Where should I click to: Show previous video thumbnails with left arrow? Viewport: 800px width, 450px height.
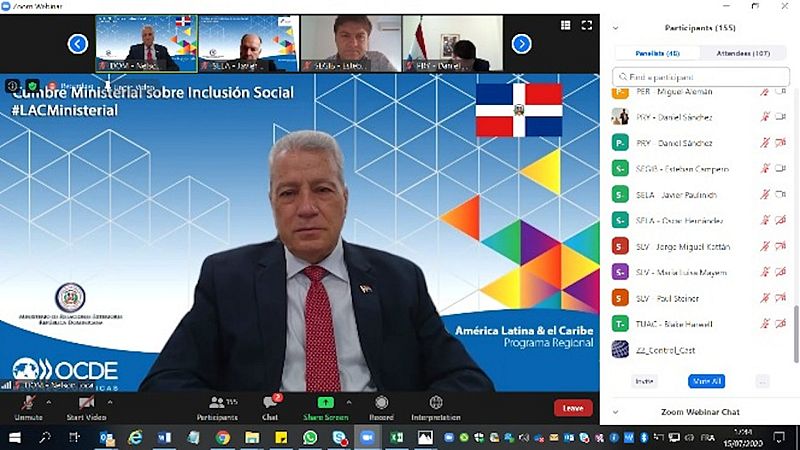point(78,44)
